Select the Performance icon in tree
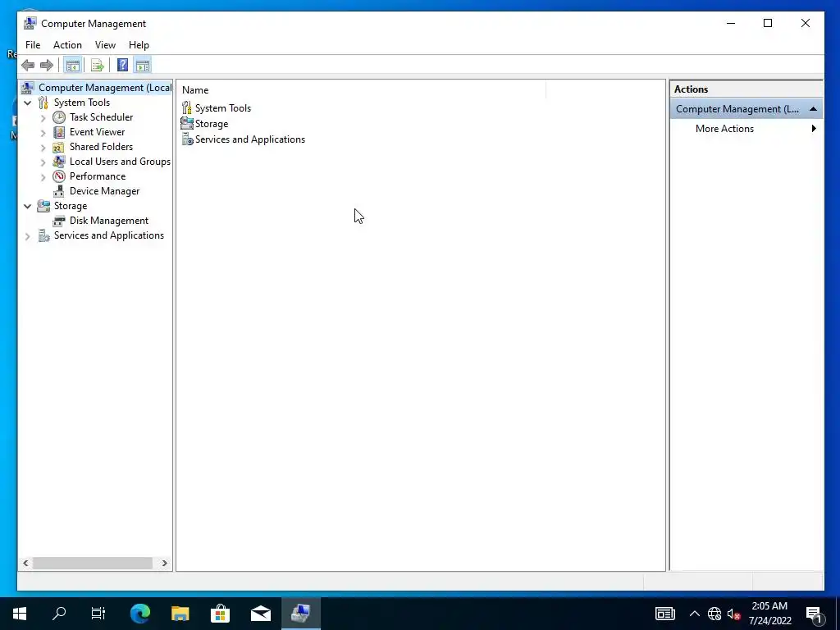Screen dimensions: 840x630 (x=59, y=176)
